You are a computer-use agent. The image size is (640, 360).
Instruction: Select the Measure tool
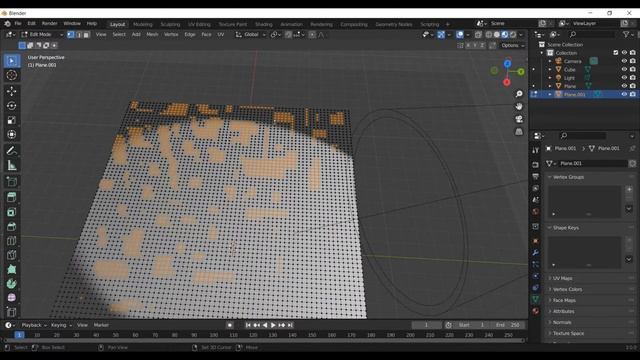click(12, 165)
